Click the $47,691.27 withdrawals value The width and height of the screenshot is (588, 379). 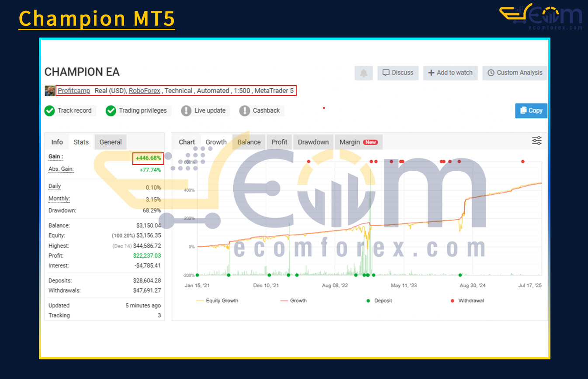pyautogui.click(x=147, y=290)
